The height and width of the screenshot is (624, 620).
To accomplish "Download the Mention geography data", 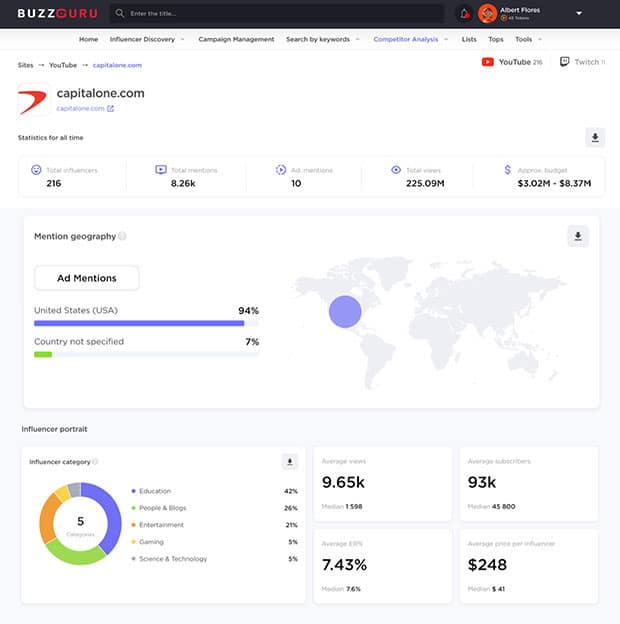I will (578, 236).
